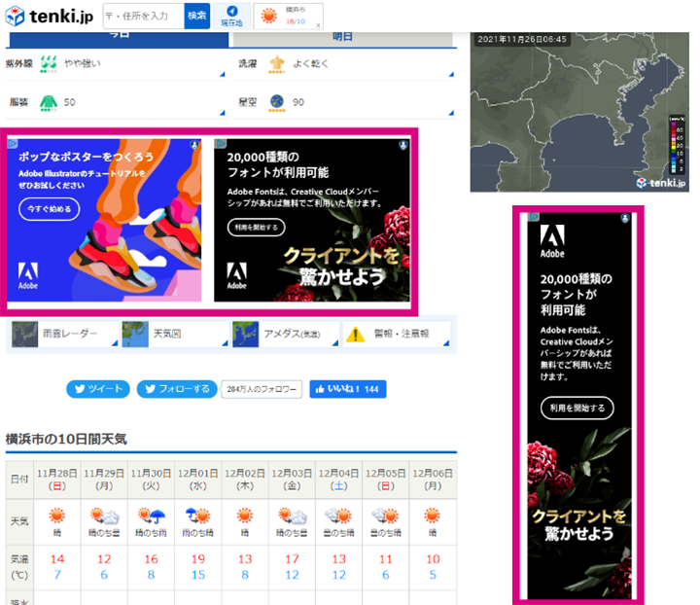Open the satellite radar map of the Kanto coast
Screen dimensions: 700x605
579,113
